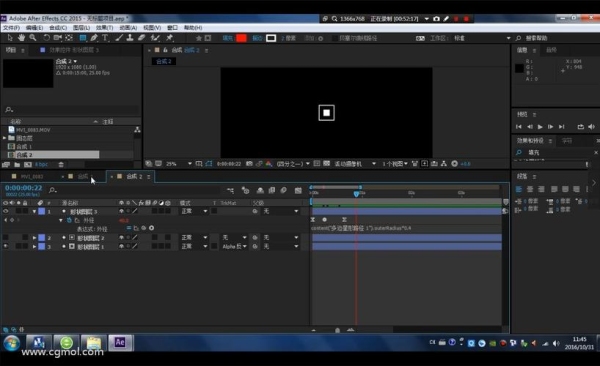The width and height of the screenshot is (600, 366).
Task: Expand the 固态层 folder in project panel
Action: click(5, 138)
